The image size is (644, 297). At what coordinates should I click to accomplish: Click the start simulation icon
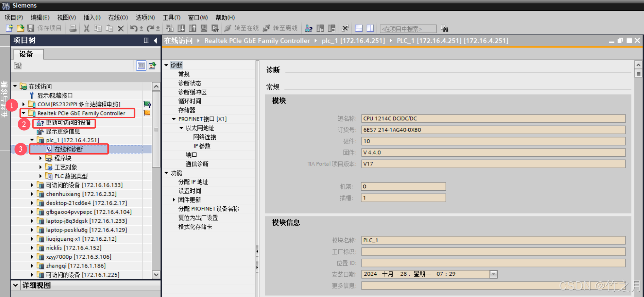[x=204, y=28]
